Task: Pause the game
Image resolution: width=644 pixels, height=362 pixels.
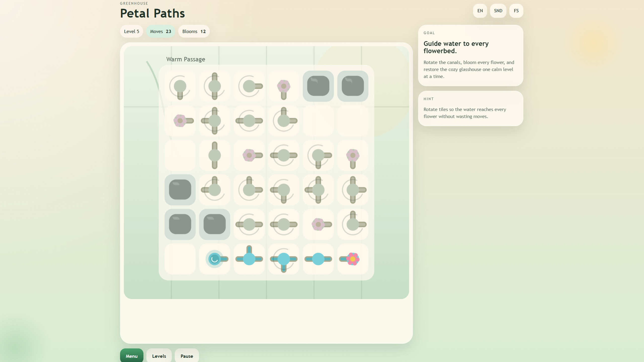Action: pos(187,356)
